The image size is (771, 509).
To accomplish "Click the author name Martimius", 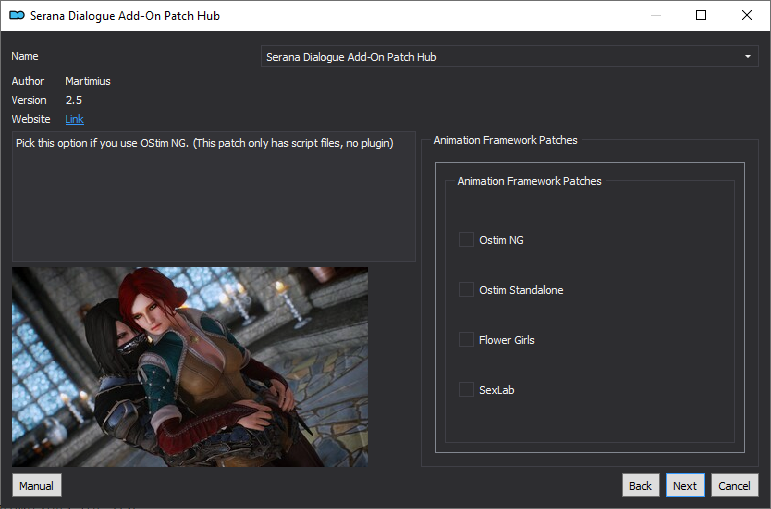I will [x=88, y=81].
